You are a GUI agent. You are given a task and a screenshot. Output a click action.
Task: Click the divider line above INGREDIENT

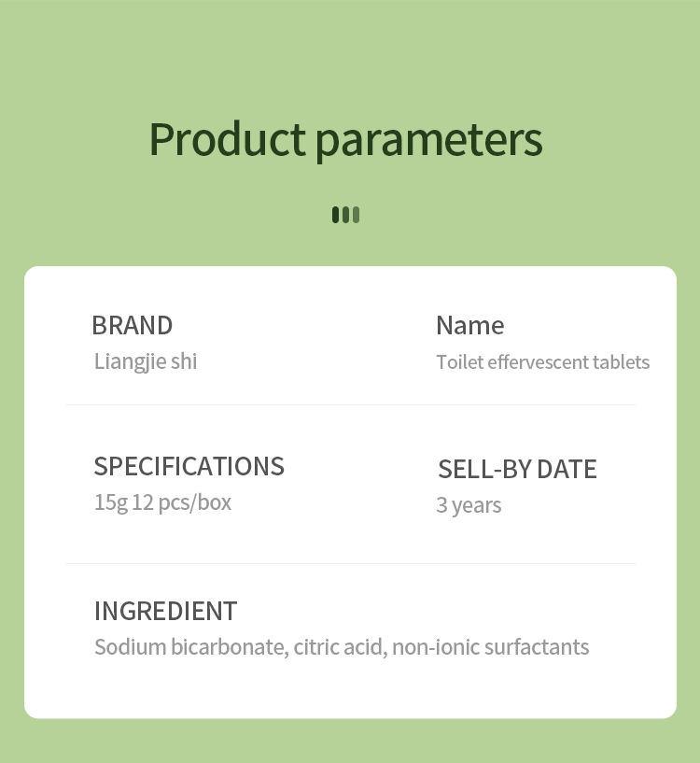click(350, 564)
